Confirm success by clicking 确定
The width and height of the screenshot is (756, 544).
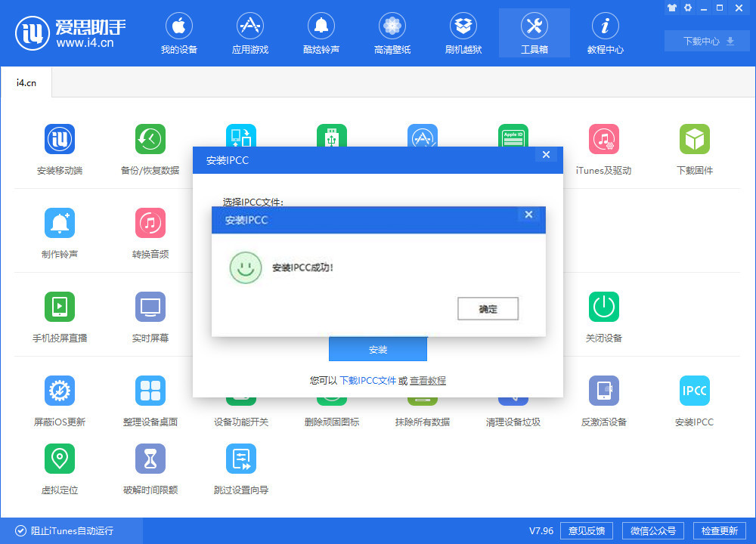[488, 308]
